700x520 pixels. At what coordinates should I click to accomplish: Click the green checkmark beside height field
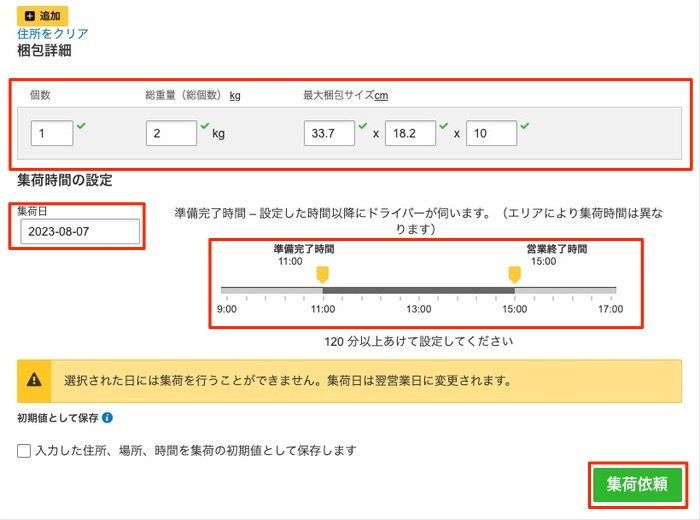click(x=524, y=125)
